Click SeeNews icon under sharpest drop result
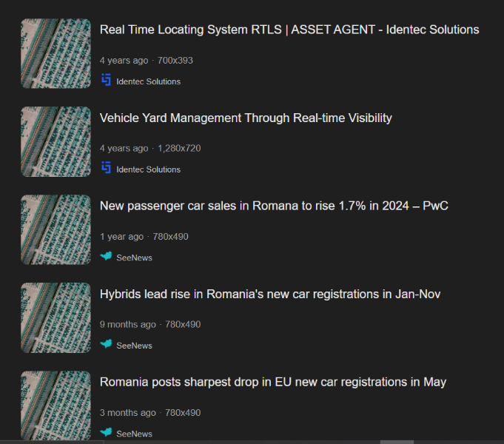 106,432
